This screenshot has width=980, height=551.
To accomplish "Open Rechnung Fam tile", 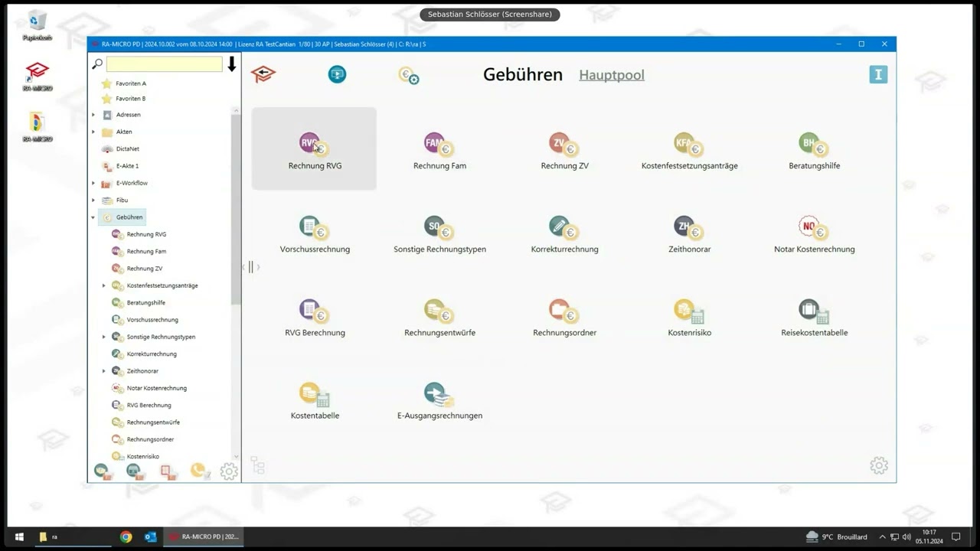I will (439, 149).
